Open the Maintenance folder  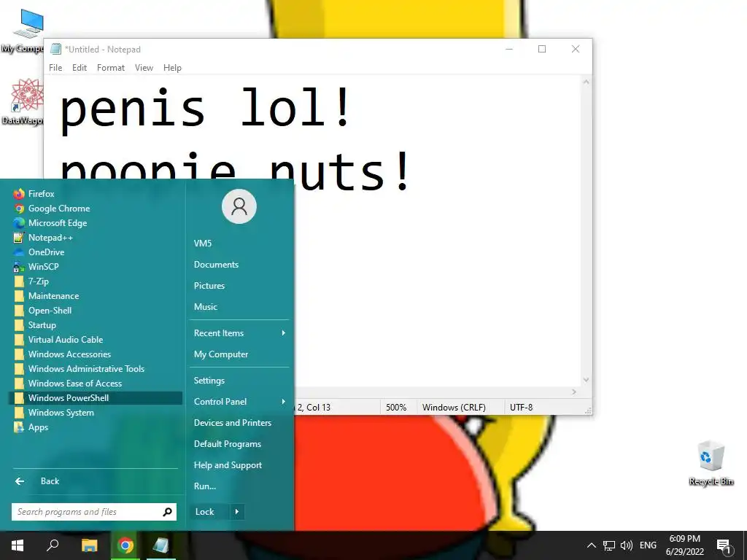96,296
